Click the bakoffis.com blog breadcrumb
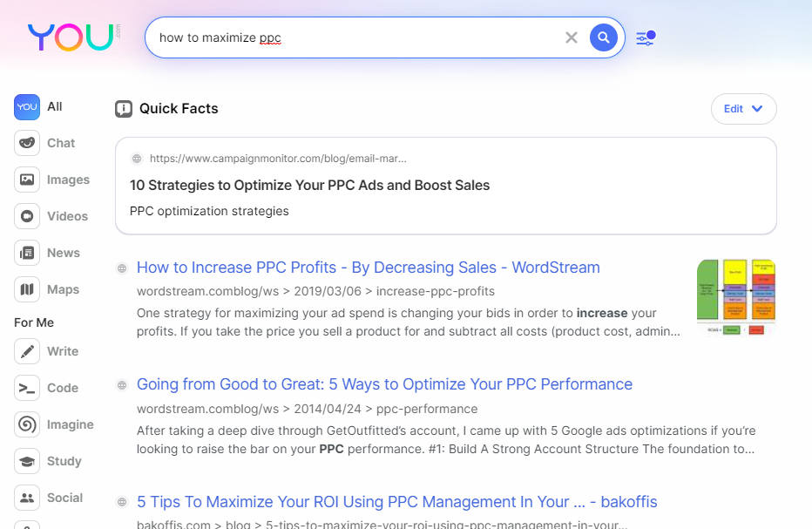 click(x=382, y=524)
